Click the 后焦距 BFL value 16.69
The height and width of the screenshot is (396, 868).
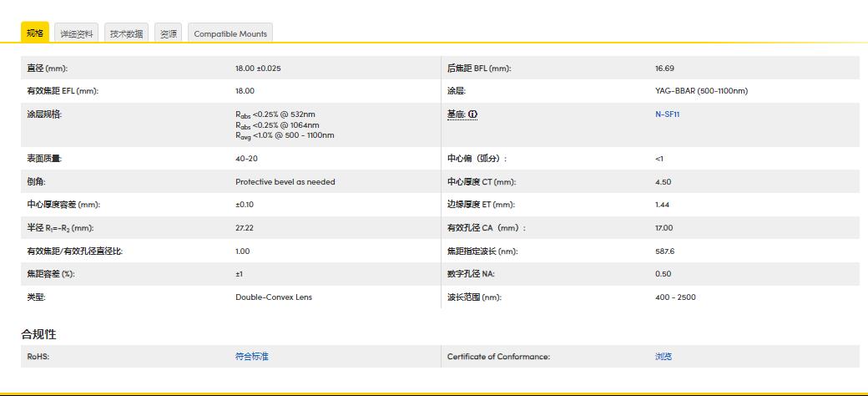(664, 69)
